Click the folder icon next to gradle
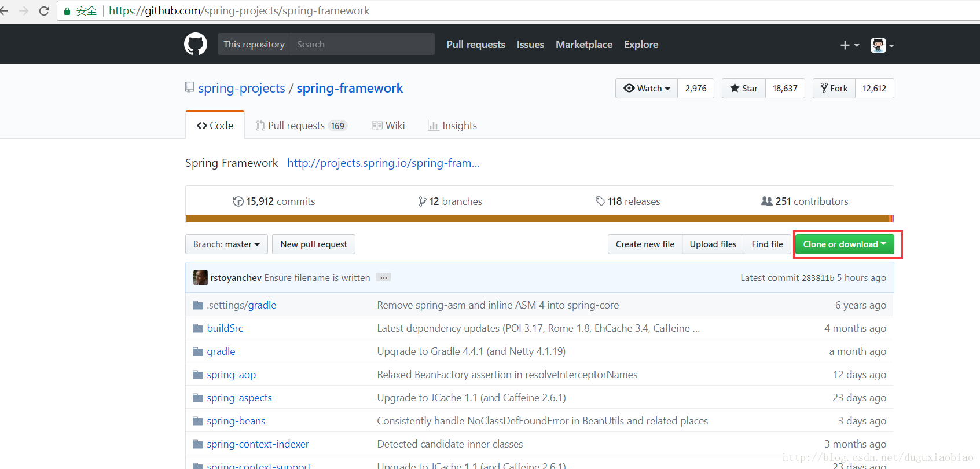The height and width of the screenshot is (469, 980). [x=198, y=351]
